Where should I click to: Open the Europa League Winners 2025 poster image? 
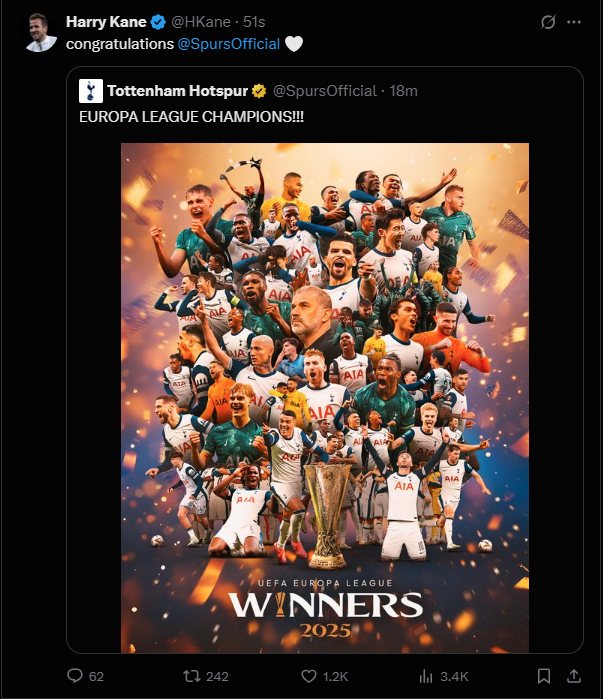pyautogui.click(x=325, y=398)
